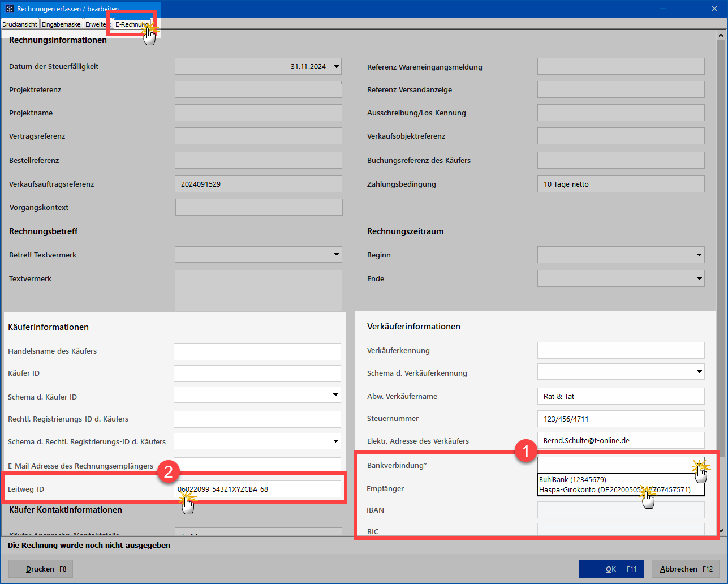Click the Verkäuferkennung input field

tap(621, 350)
